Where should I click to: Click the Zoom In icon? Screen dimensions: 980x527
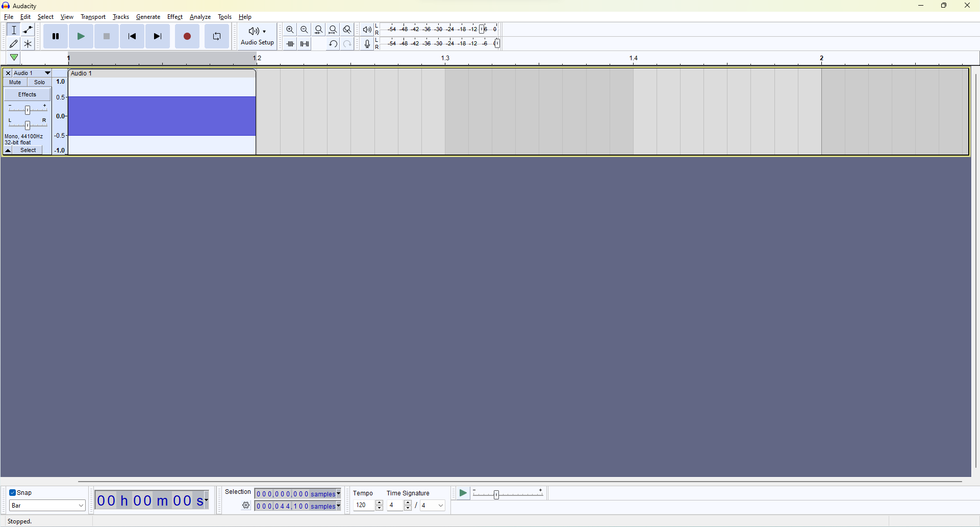point(290,29)
